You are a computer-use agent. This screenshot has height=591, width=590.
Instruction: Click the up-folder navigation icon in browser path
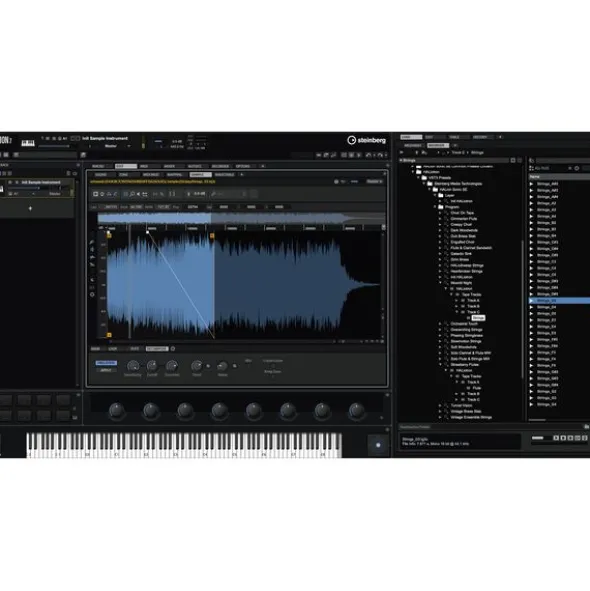(417, 153)
